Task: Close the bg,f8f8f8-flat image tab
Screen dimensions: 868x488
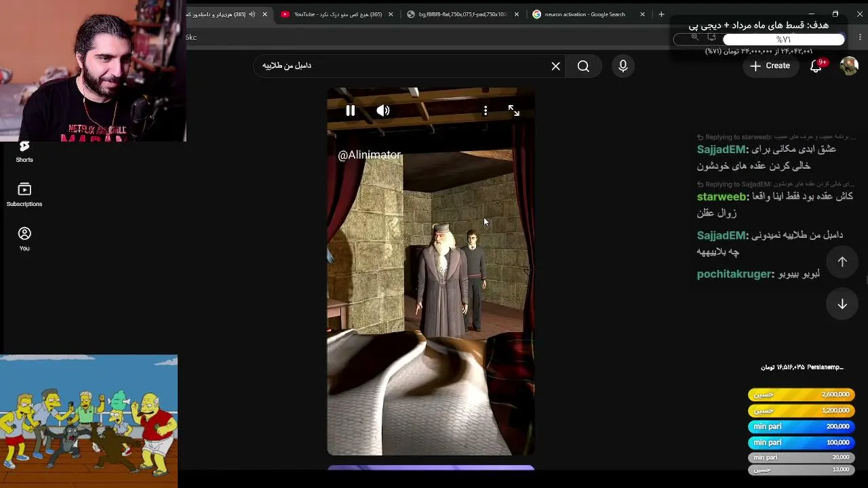Action: coord(517,14)
